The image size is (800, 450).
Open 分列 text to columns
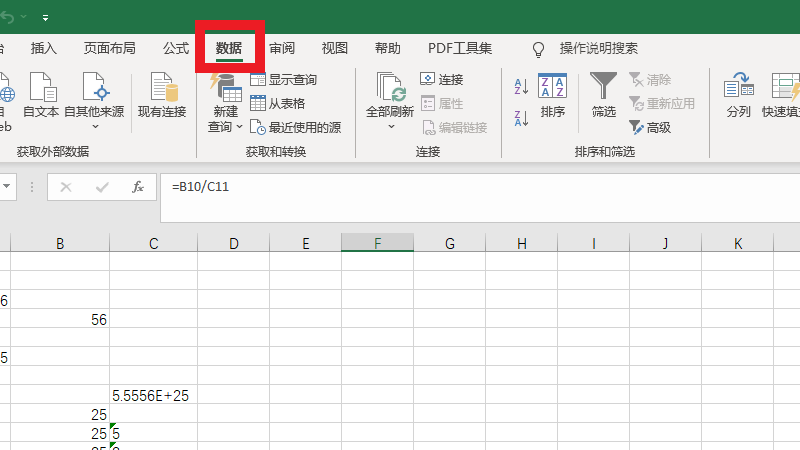tap(739, 96)
